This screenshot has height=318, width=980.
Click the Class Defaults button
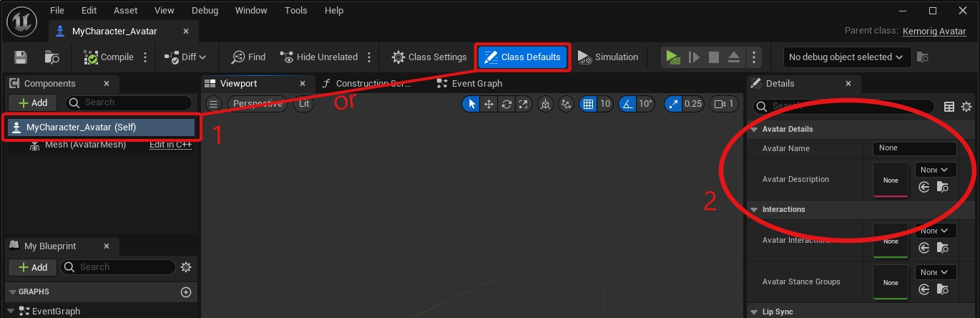(x=523, y=57)
